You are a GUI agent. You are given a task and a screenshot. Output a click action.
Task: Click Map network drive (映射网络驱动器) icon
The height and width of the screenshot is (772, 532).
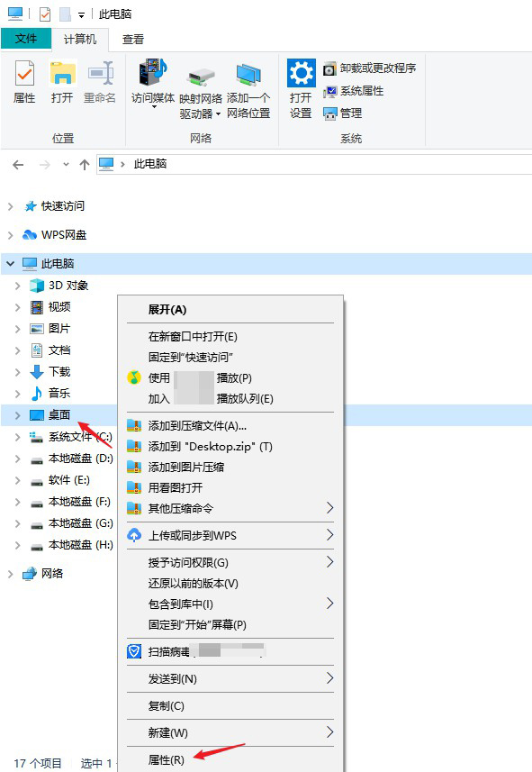(x=201, y=91)
